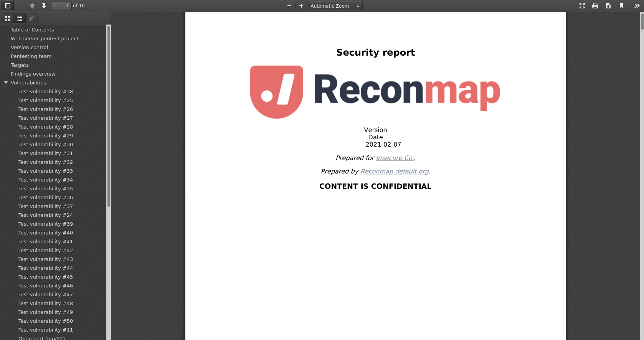The height and width of the screenshot is (340, 644).
Task: Open Test vulnerability #46 entry
Action: [46, 286]
